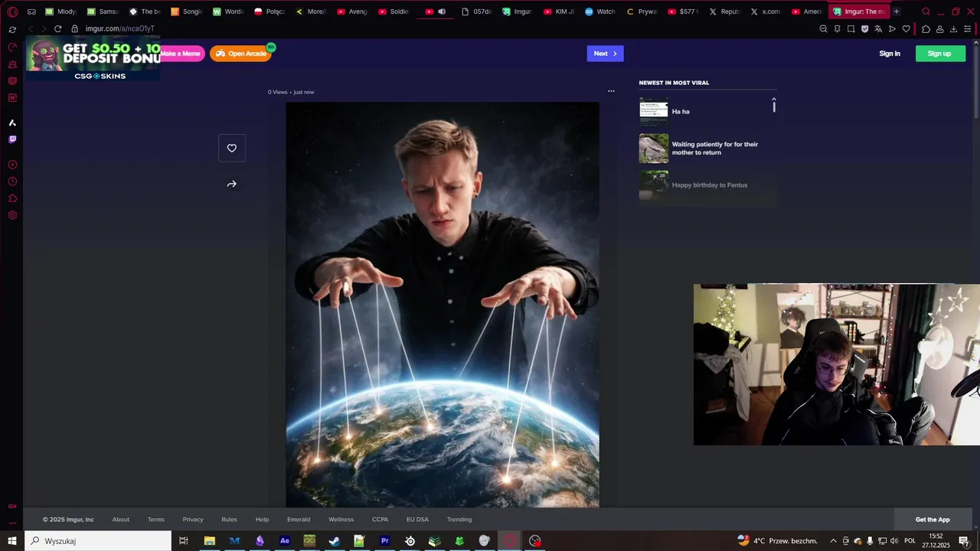Search open tabs magnifier icon
The width and height of the screenshot is (980, 551).
click(x=926, y=11)
